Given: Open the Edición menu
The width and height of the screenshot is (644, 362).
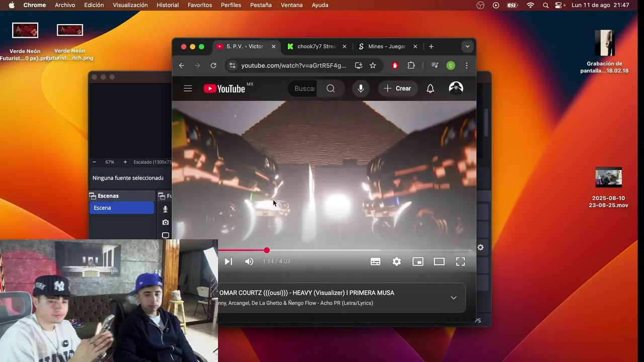Looking at the screenshot, I should pyautogui.click(x=94, y=5).
